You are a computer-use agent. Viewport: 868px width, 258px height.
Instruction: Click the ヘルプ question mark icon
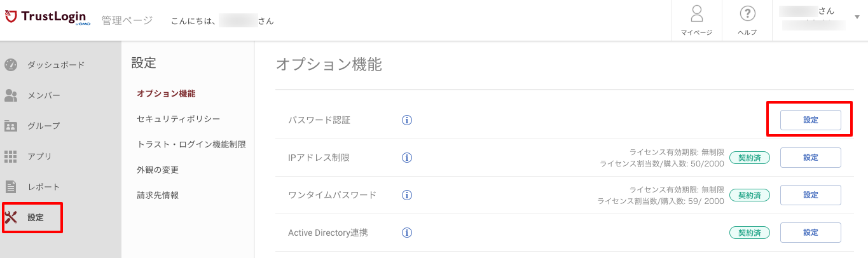point(747,13)
